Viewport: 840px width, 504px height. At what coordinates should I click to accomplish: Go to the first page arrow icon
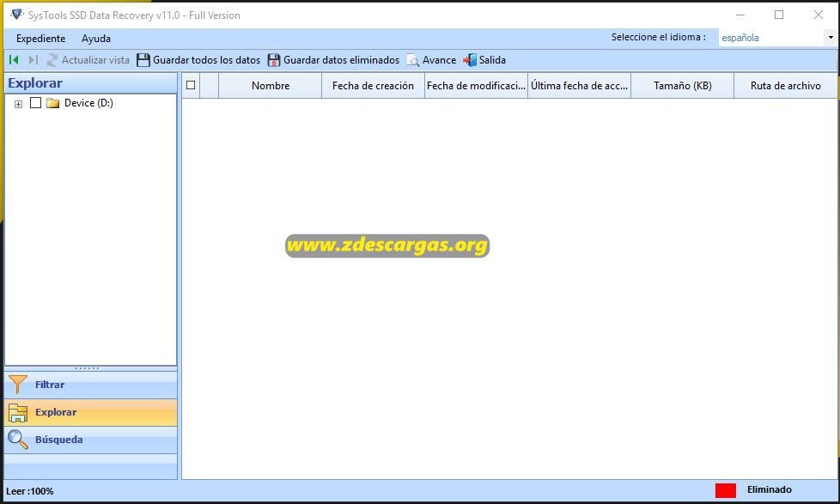click(14, 60)
